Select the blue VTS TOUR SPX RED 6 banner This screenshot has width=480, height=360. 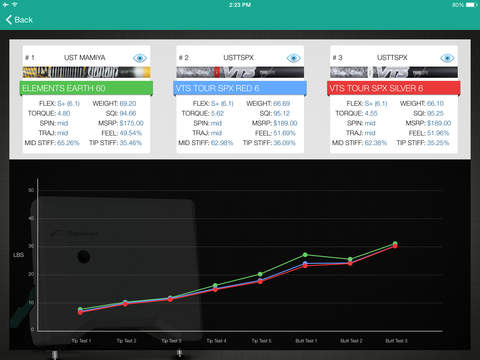tap(240, 88)
